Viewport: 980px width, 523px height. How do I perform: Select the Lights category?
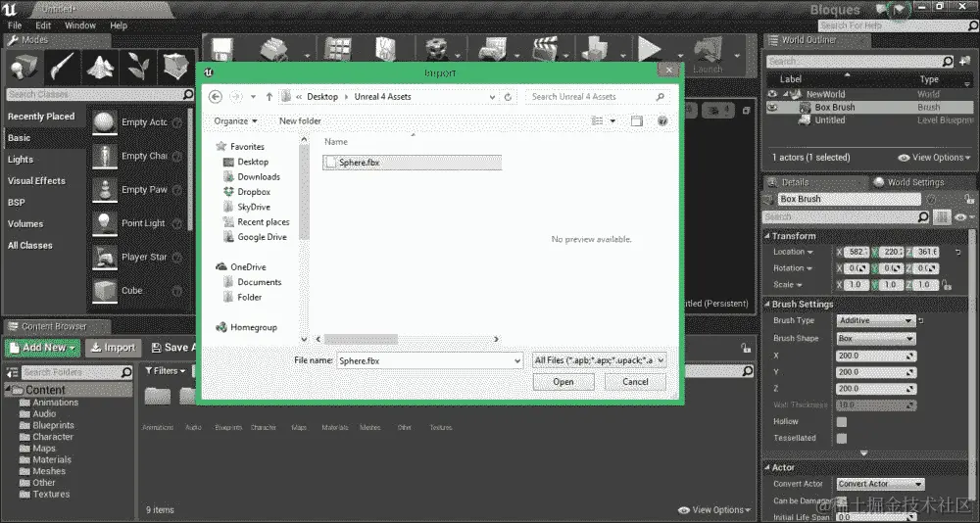[21, 160]
